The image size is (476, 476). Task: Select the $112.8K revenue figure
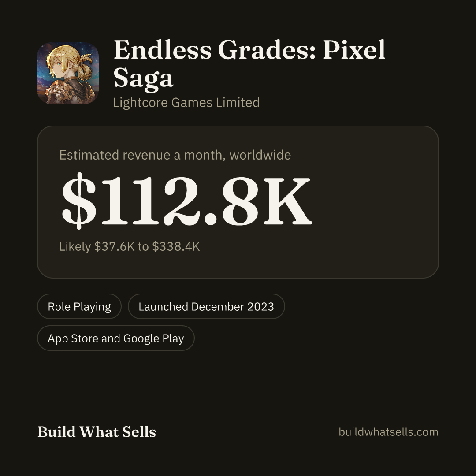(187, 201)
